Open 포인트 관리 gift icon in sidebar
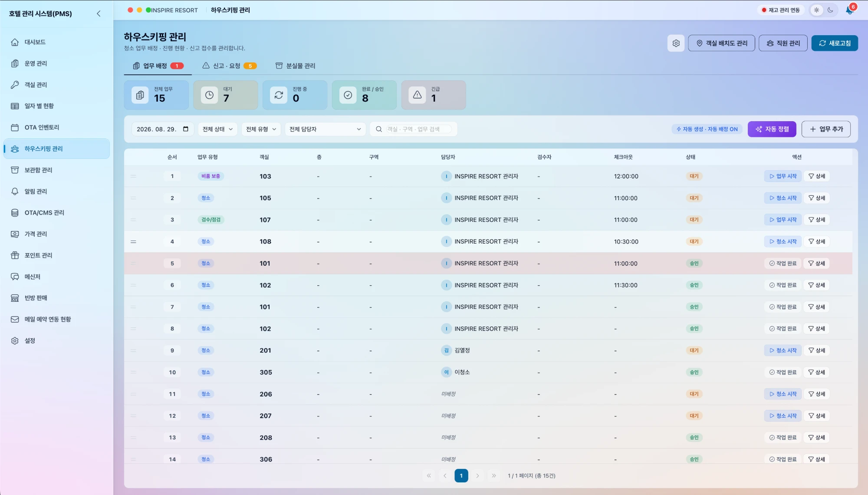The height and width of the screenshot is (495, 868). (x=15, y=255)
